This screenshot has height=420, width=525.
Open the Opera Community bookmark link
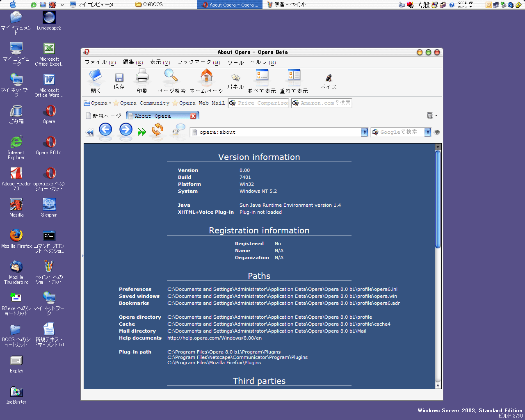[x=142, y=103]
